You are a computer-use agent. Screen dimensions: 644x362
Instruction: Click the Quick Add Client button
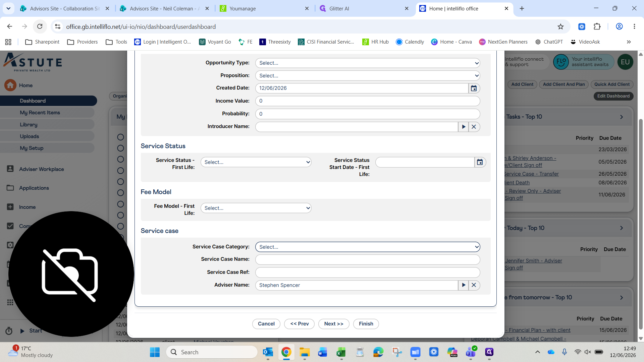tap(612, 84)
